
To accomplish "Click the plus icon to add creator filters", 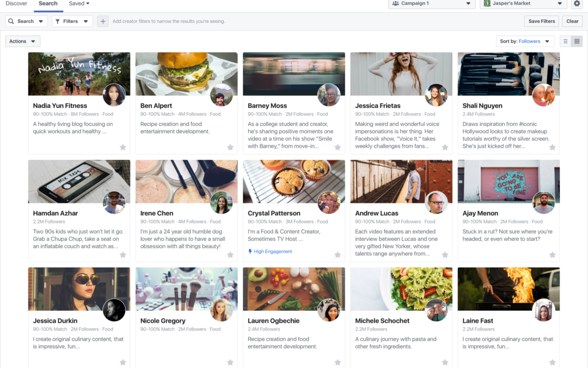I will click(x=103, y=21).
